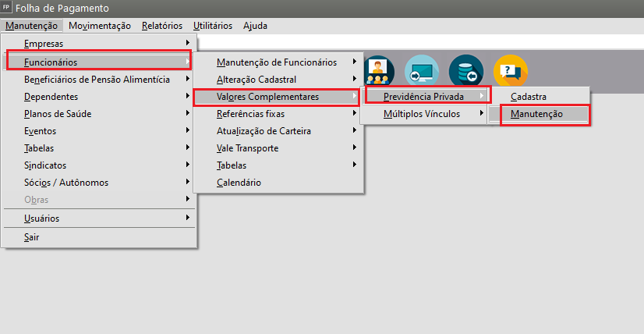Choose Sair to exit
This screenshot has height=334, width=644.
pos(99,237)
